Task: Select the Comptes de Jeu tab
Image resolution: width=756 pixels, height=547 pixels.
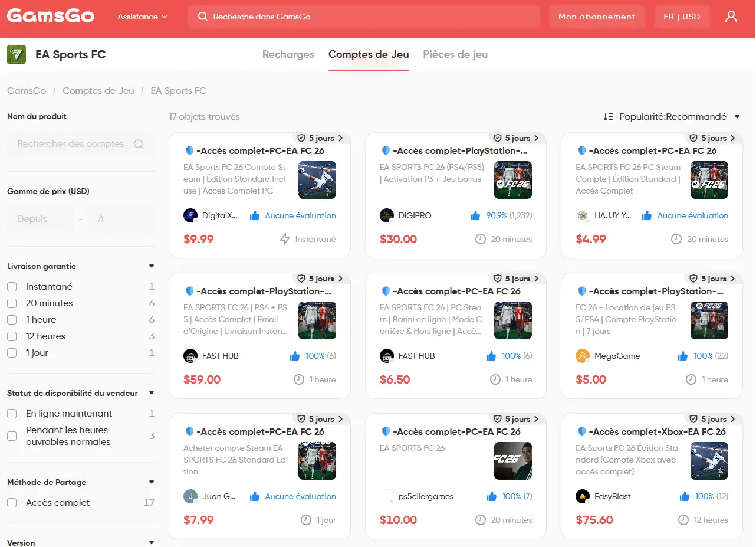Action: [369, 54]
